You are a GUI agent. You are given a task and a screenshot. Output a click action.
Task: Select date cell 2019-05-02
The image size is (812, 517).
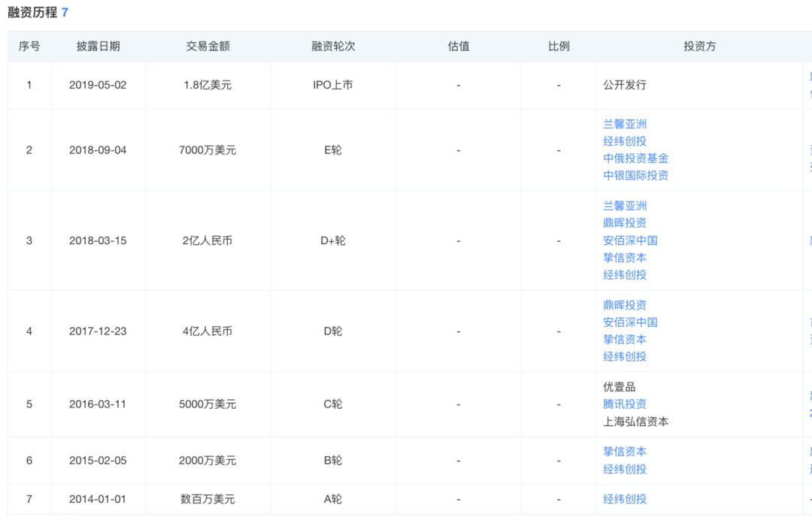[98, 85]
